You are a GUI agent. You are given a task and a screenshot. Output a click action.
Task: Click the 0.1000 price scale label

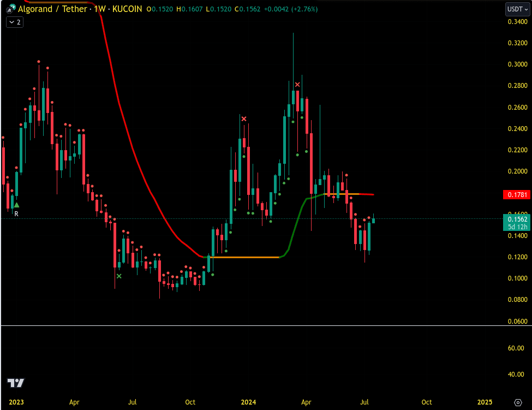coord(517,278)
